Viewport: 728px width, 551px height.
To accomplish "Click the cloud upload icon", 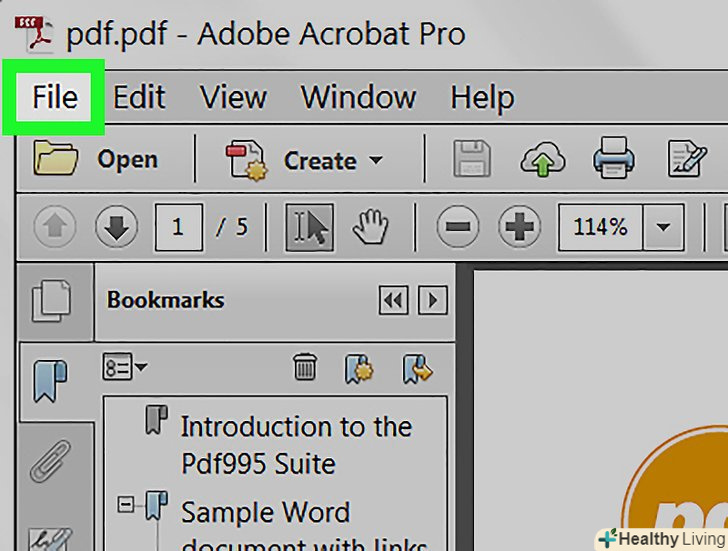I will (542, 159).
